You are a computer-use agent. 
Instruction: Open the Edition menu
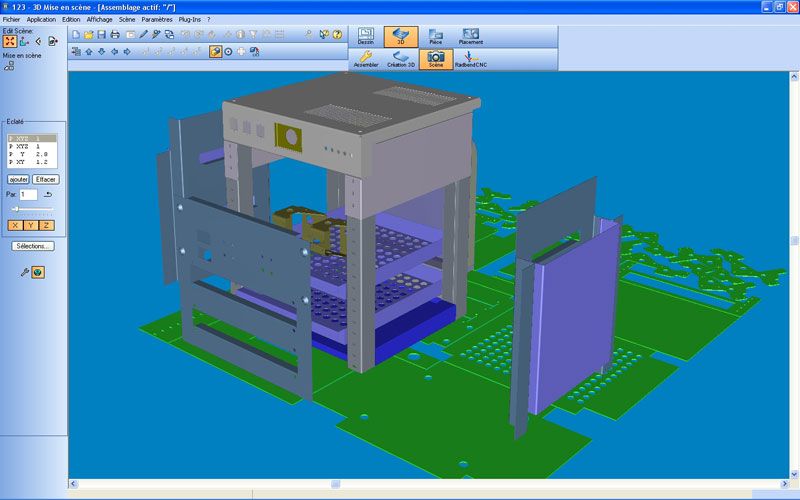tap(71, 19)
